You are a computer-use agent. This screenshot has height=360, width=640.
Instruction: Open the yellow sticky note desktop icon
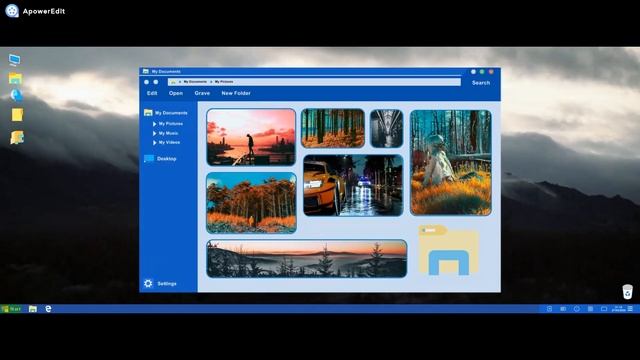pos(17,115)
